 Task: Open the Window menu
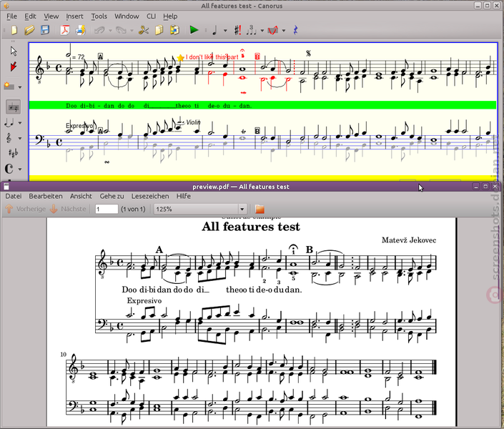click(127, 16)
